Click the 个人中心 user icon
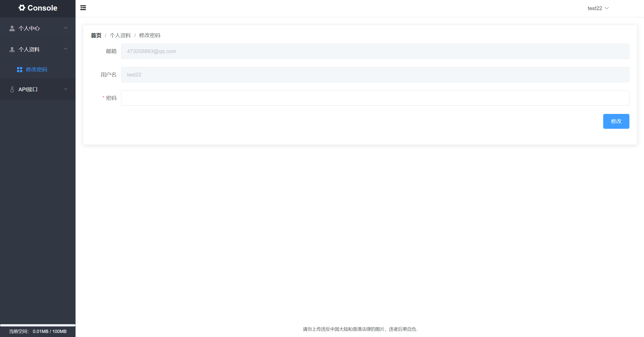The image size is (644, 337). click(x=12, y=28)
